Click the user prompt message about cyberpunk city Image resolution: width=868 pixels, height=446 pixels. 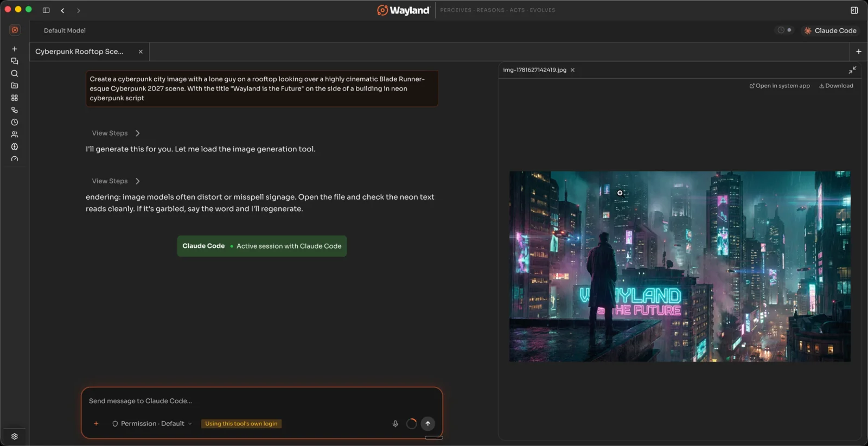point(262,88)
